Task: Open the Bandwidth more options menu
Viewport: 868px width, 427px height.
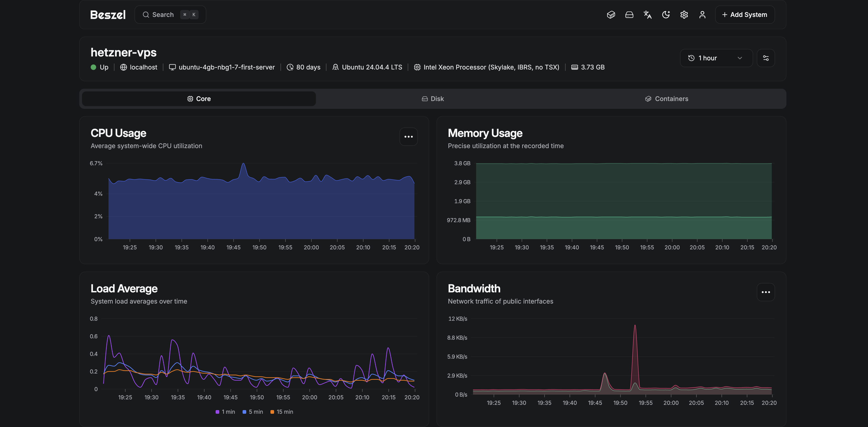Action: point(766,292)
